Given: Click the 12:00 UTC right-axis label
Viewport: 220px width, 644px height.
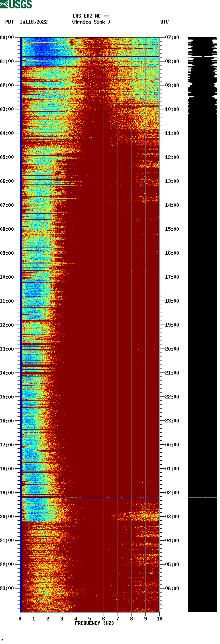Looking at the screenshot, I should pyautogui.click(x=172, y=157).
